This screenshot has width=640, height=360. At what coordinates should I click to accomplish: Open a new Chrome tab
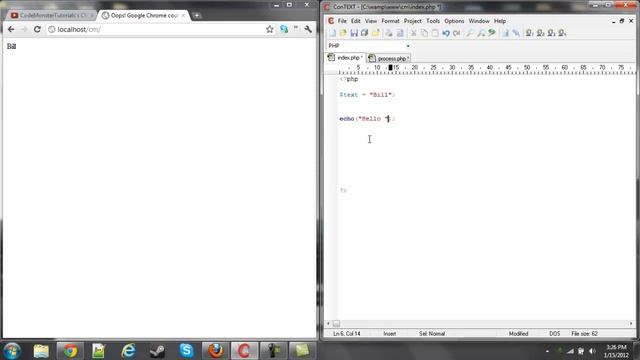(x=197, y=16)
